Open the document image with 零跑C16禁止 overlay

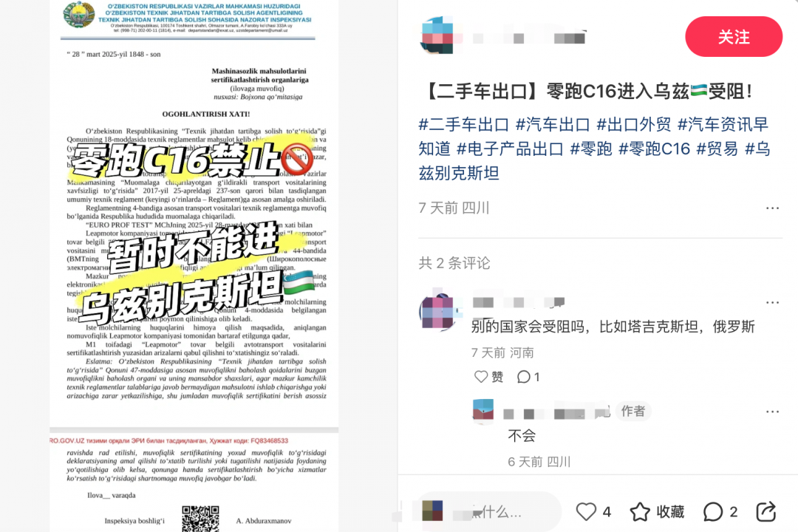pyautogui.click(x=194, y=266)
